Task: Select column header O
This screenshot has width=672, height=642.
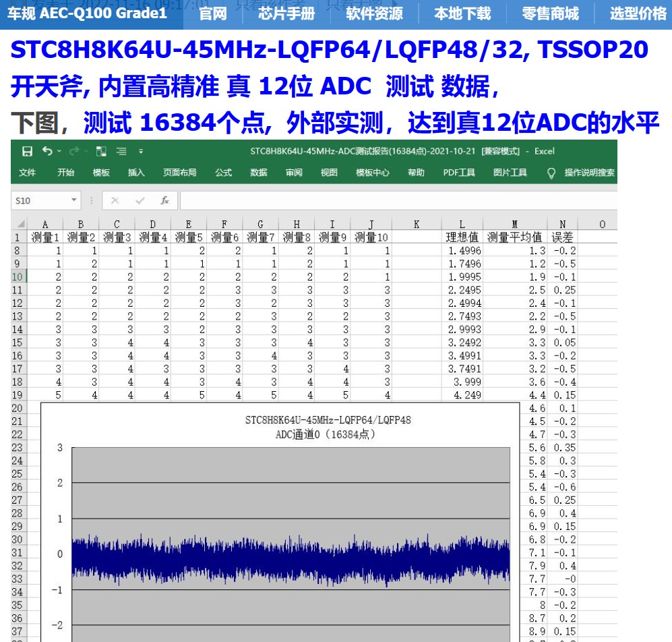Action: point(602,225)
